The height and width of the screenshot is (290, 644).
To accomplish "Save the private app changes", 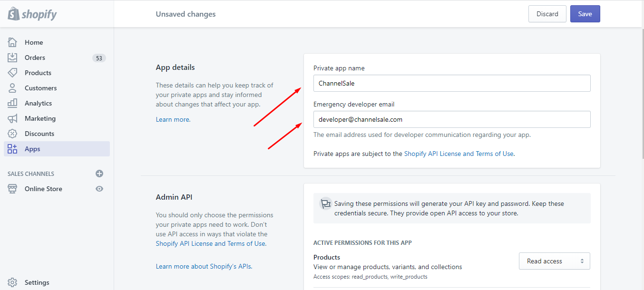I will point(585,14).
